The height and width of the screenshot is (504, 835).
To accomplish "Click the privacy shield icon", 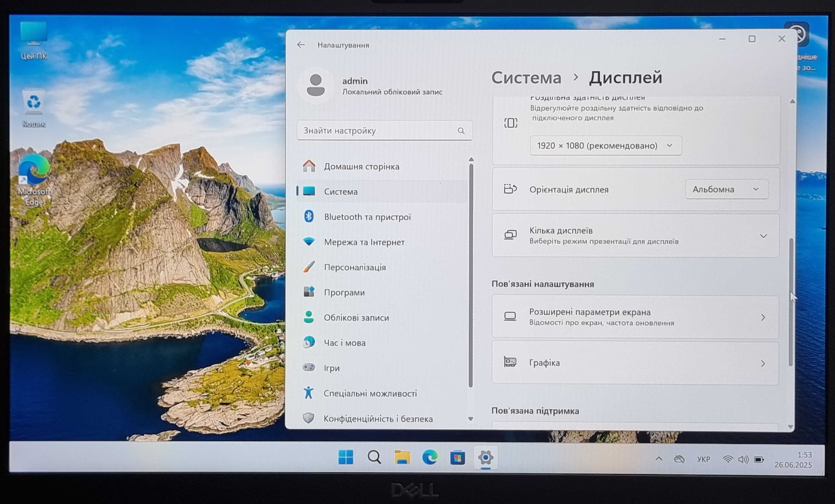I will pos(308,418).
